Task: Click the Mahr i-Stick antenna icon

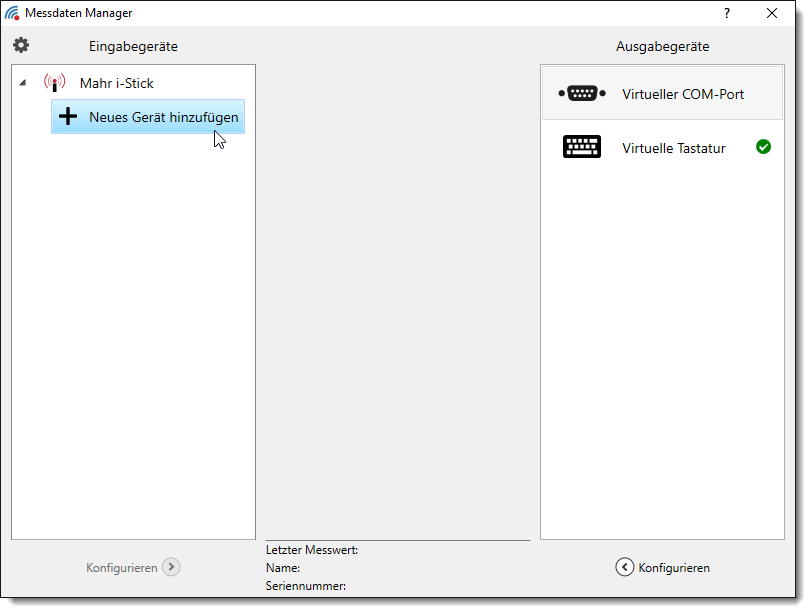Action: [54, 83]
